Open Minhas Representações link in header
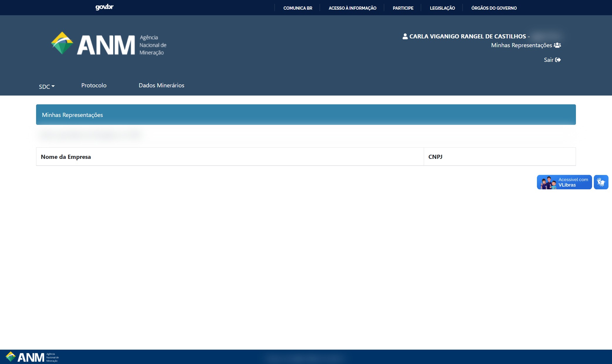The image size is (612, 364). pyautogui.click(x=522, y=45)
